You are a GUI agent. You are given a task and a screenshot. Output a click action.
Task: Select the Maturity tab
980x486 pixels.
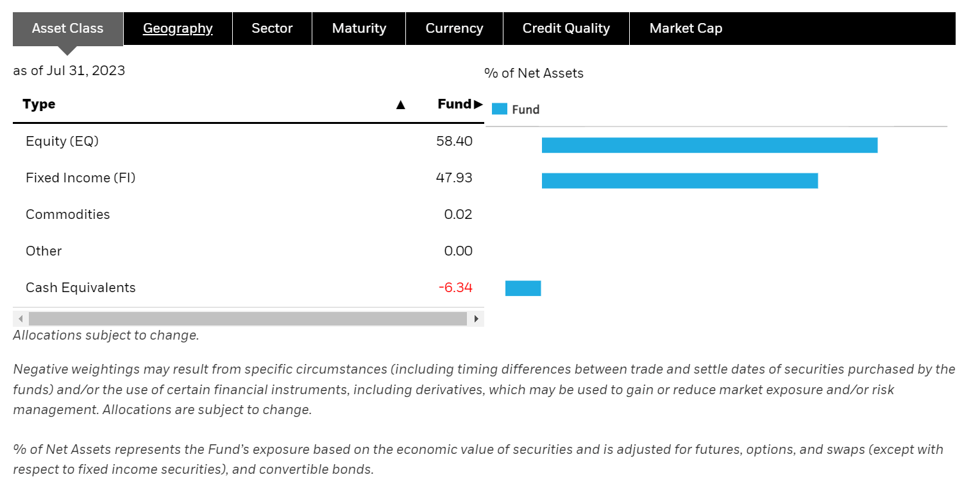[359, 28]
